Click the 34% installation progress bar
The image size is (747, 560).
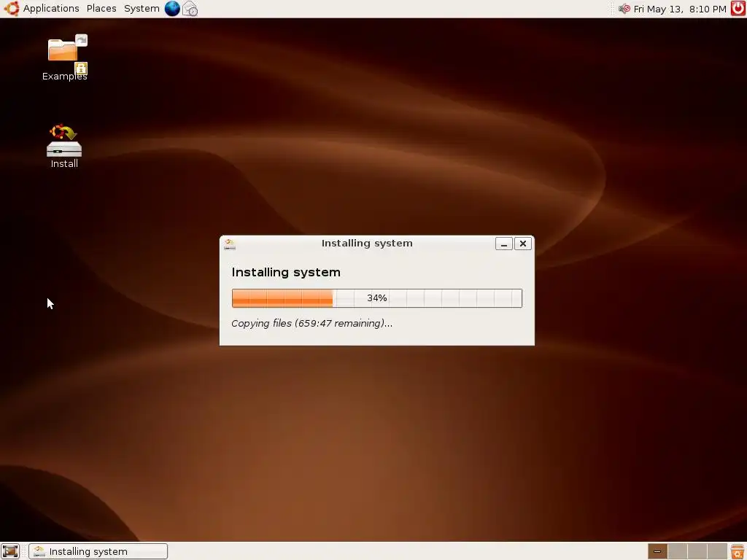377,298
